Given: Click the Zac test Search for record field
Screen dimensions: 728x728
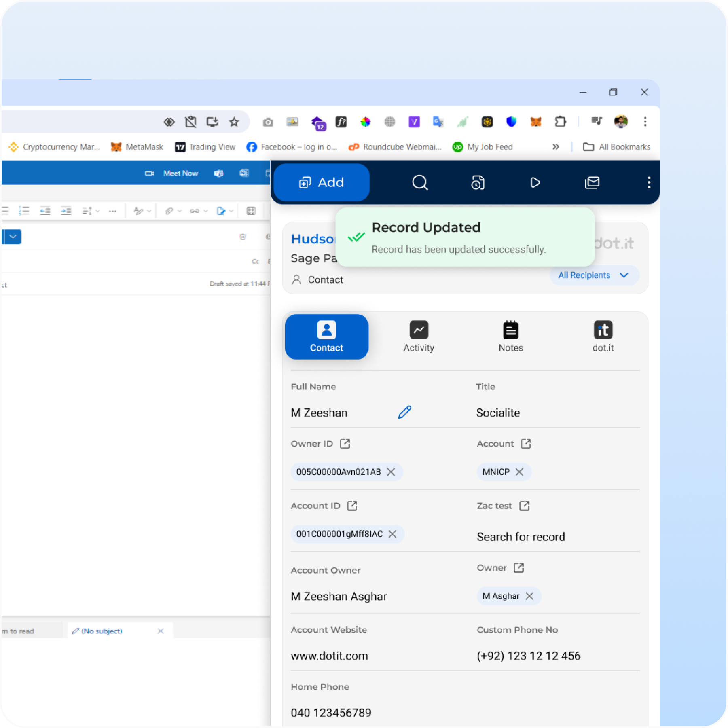Looking at the screenshot, I should (x=521, y=537).
